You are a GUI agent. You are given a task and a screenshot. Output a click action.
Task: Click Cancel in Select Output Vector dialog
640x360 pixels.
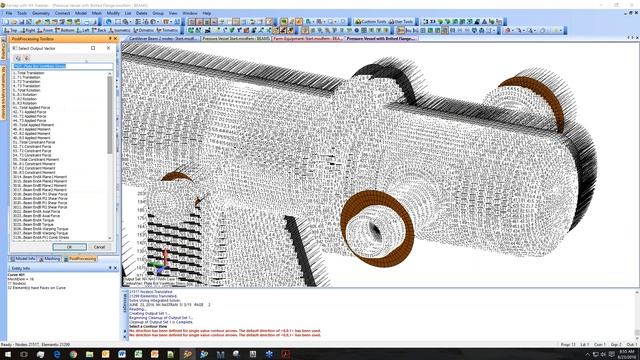(x=99, y=247)
